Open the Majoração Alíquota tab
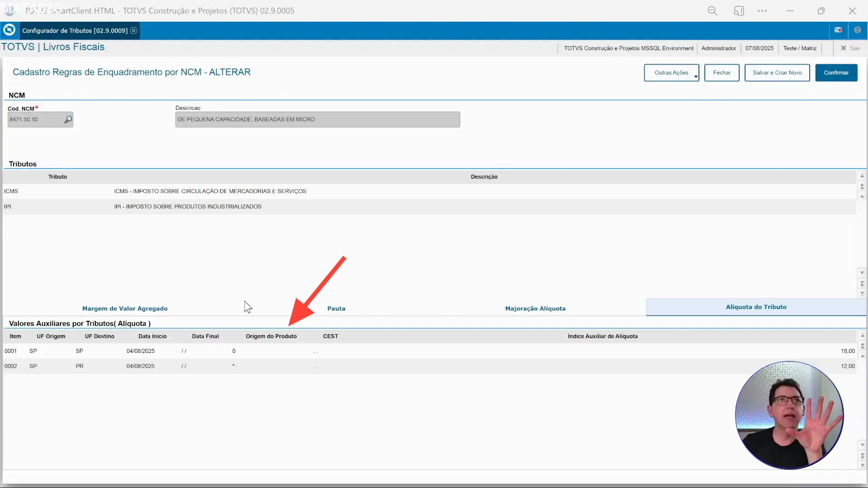868x488 pixels. (535, 309)
